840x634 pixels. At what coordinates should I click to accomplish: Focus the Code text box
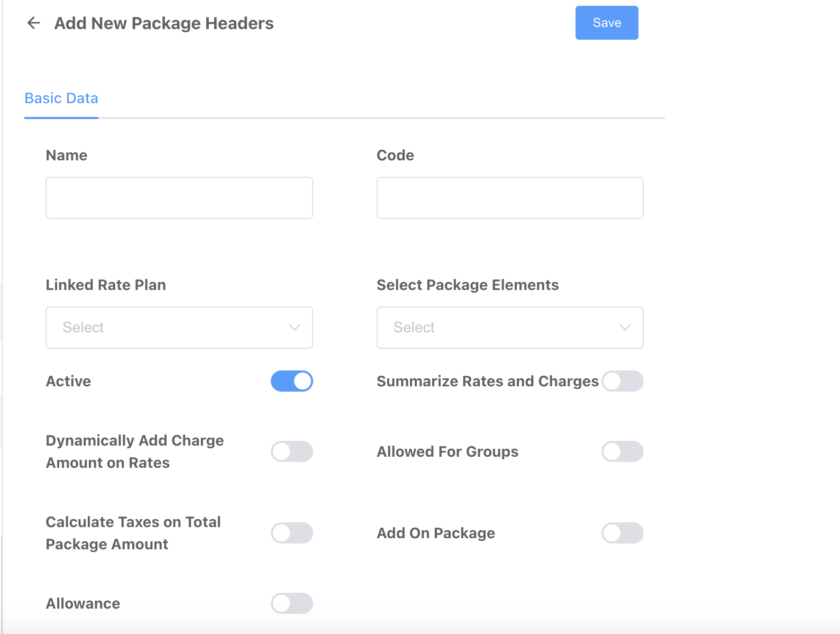[509, 198]
